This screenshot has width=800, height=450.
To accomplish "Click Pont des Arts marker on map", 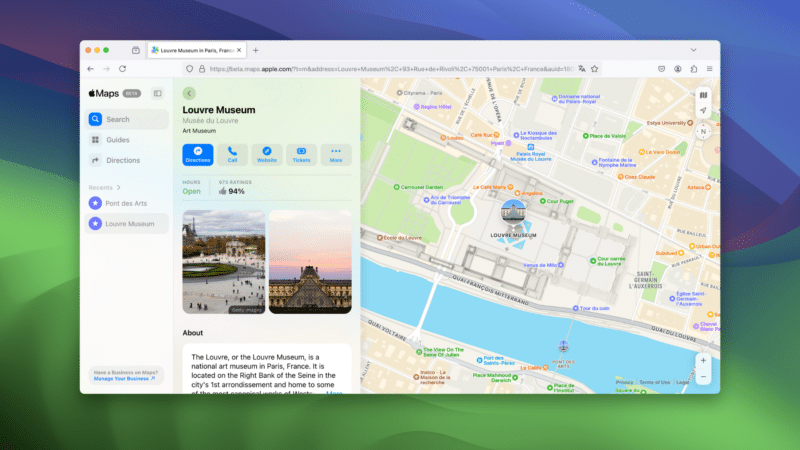I will [x=563, y=346].
